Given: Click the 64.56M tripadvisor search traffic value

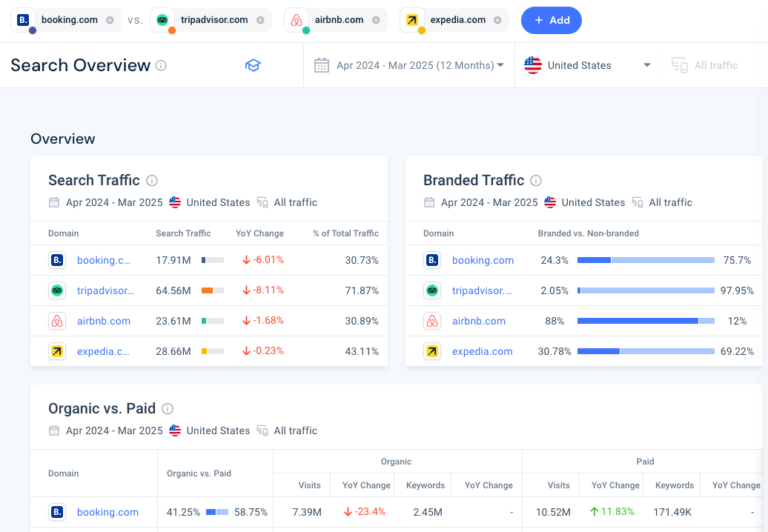Looking at the screenshot, I should tap(173, 290).
